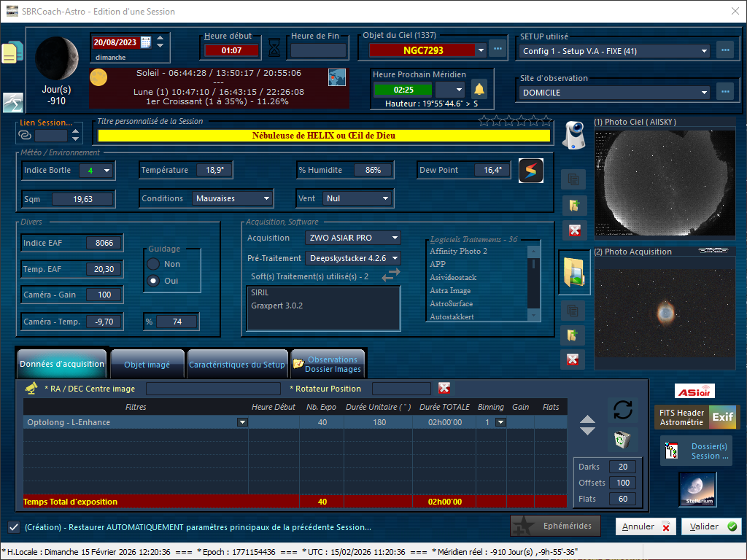
Task: Open the Ephémérides button
Action: (555, 526)
